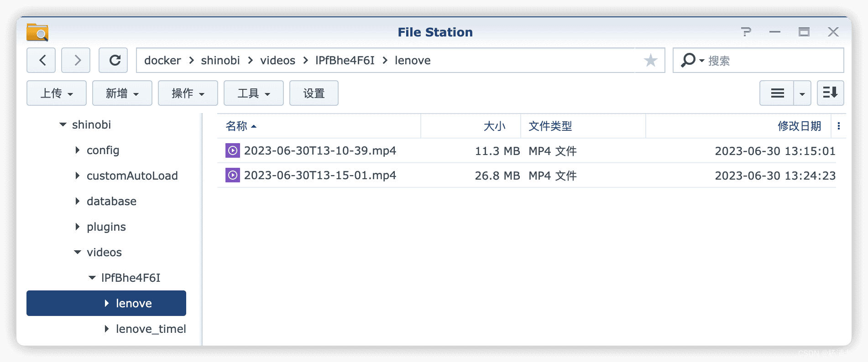Select file 2023-06-30T13-15-01.mp4
The image size is (868, 362).
(320, 175)
